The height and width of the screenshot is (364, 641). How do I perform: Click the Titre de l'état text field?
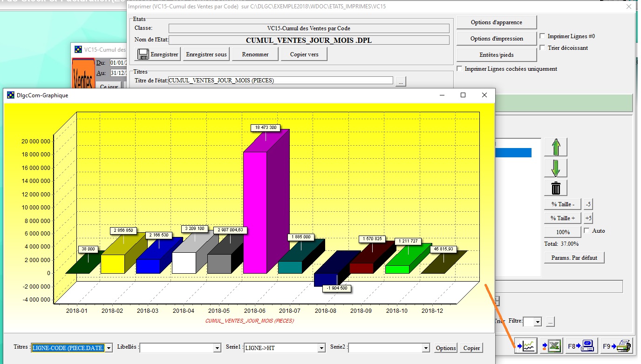pyautogui.click(x=280, y=81)
